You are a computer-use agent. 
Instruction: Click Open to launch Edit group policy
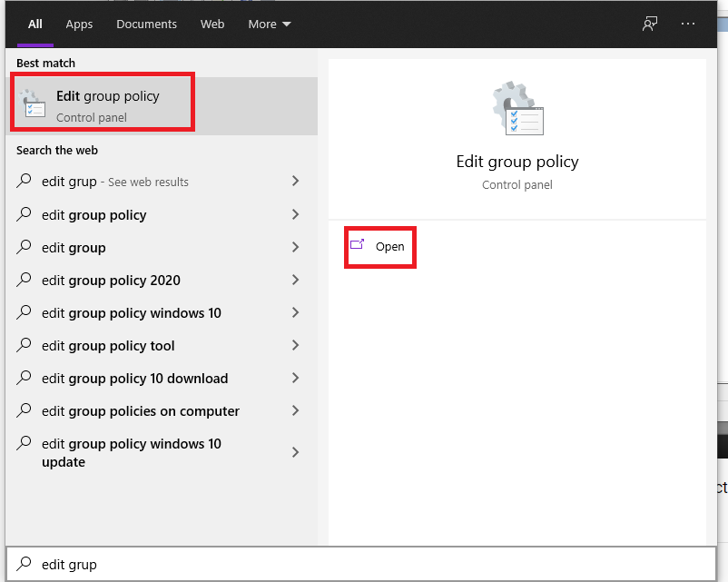pyautogui.click(x=389, y=246)
